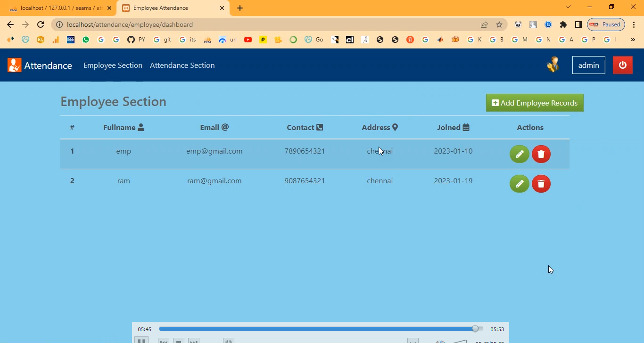Expand the hidden bookmarks overflow chevron
Screen dimensions: 644x343
click(x=633, y=40)
